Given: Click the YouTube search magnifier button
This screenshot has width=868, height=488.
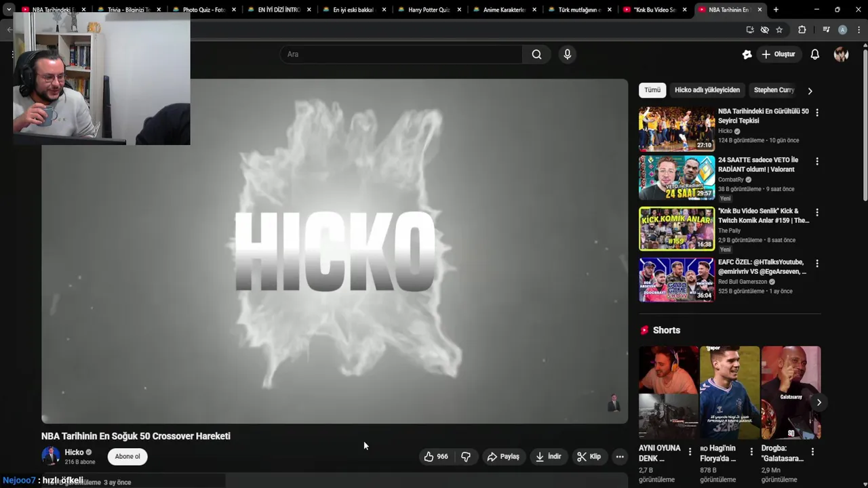Looking at the screenshot, I should [536, 54].
